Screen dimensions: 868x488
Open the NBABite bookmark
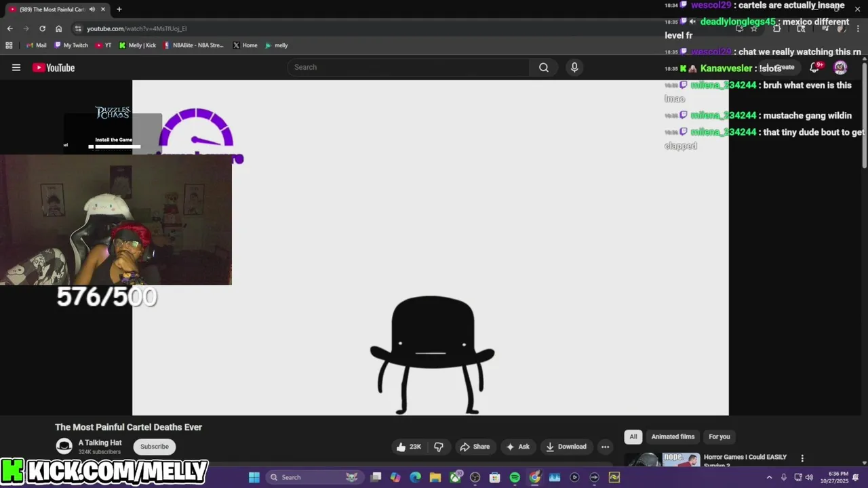click(x=193, y=45)
